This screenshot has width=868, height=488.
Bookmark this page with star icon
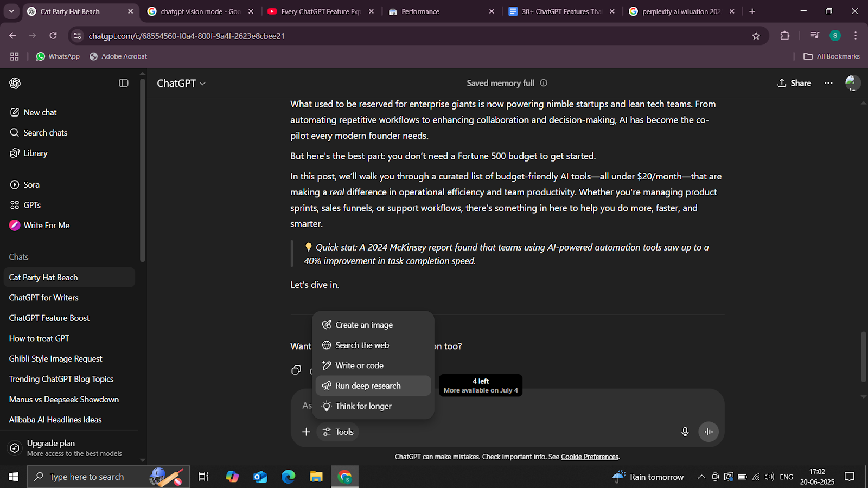pos(756,36)
